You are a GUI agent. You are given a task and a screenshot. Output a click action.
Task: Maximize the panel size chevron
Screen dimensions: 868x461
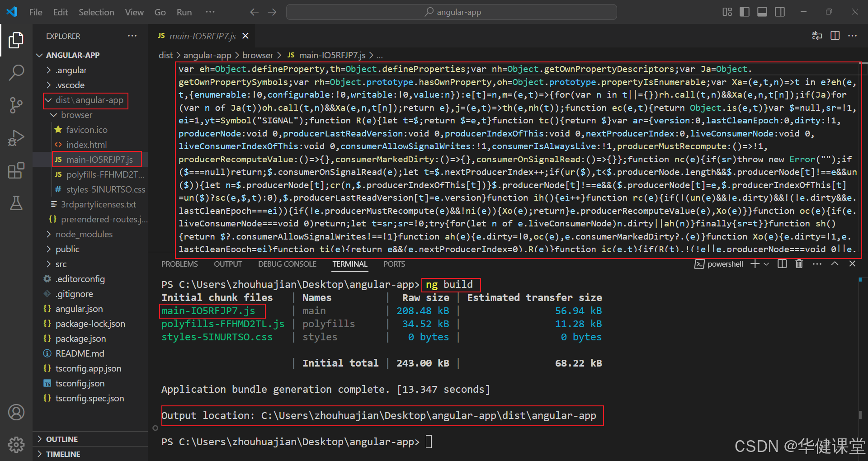pyautogui.click(x=835, y=264)
